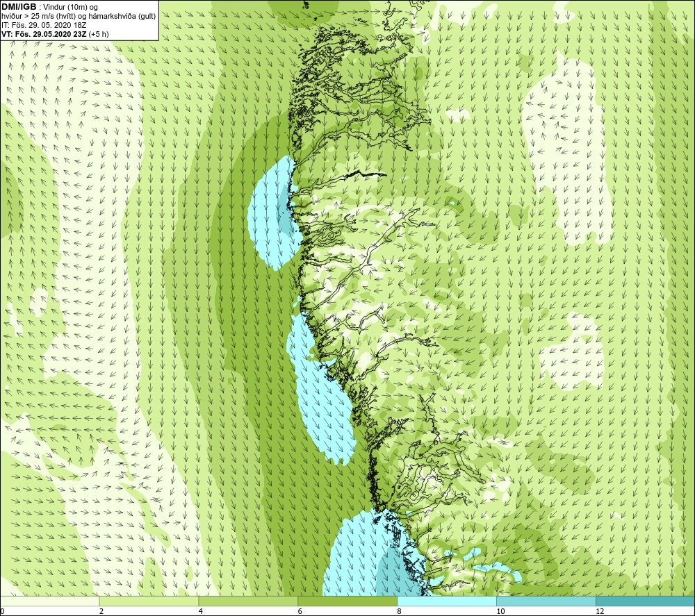The width and height of the screenshot is (695, 616).
Task: Click the legend label '10'
Action: pos(500,612)
